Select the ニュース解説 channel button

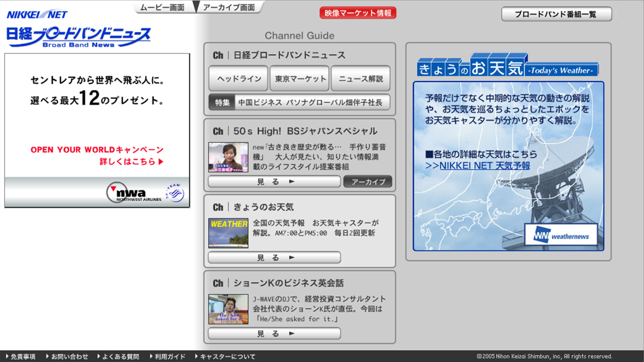(361, 78)
